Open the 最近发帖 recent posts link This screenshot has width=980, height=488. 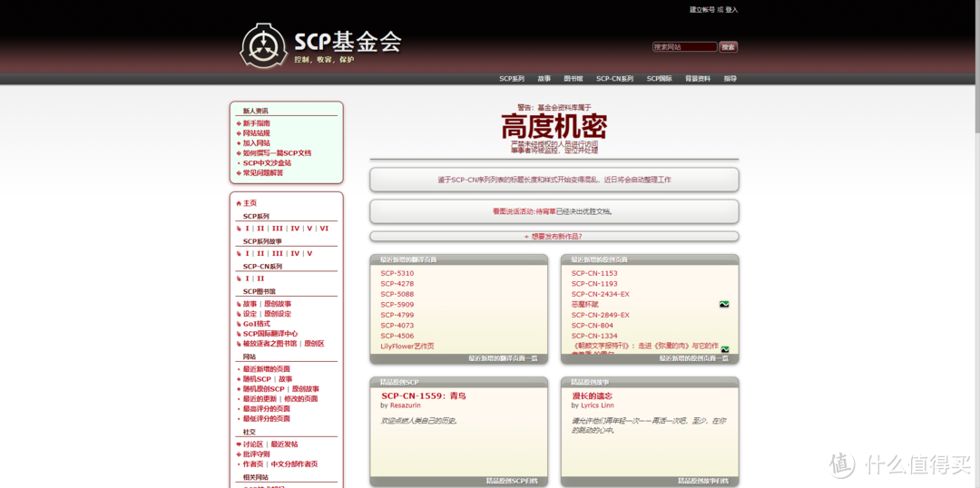point(284,444)
